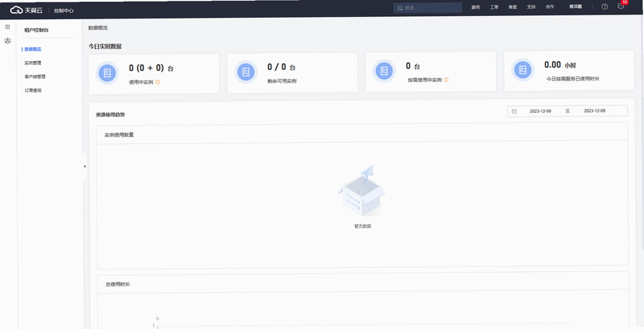Select 实例管理 in the sidebar

[x=33, y=64]
